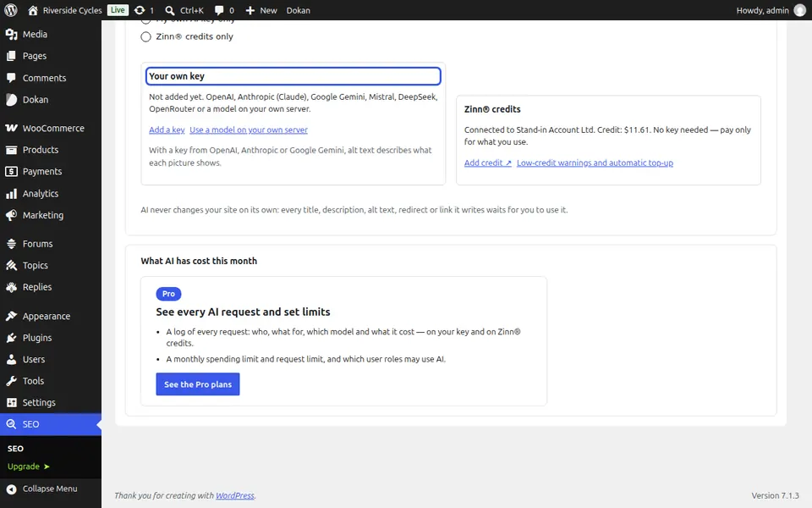Viewport: 812px width, 508px height.
Task: Go to Products via its sidebar icon
Action: (x=11, y=150)
